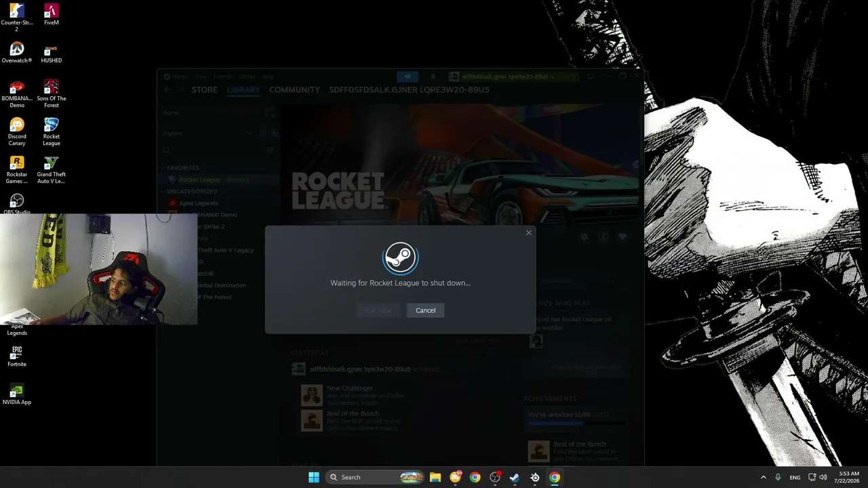
Task: Click the Steam logo in the dialog
Action: tap(400, 258)
